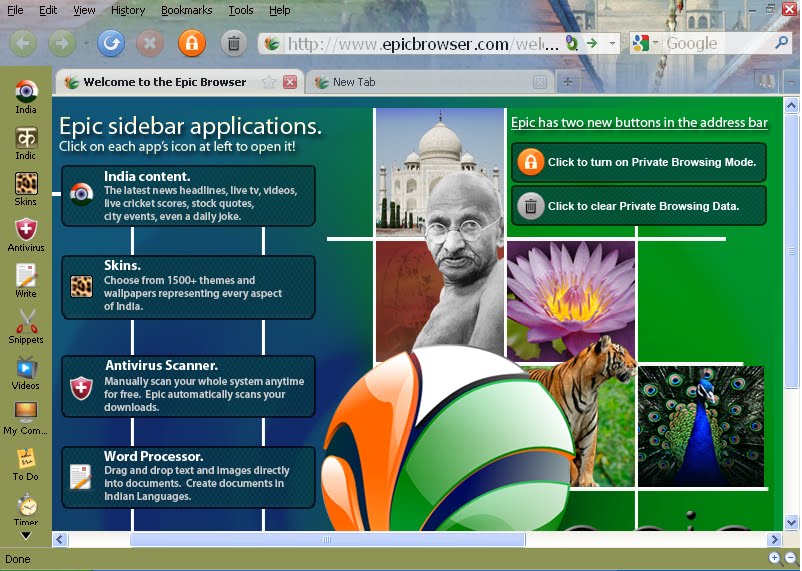Click the URL address field
The image size is (802, 571).
(x=422, y=43)
